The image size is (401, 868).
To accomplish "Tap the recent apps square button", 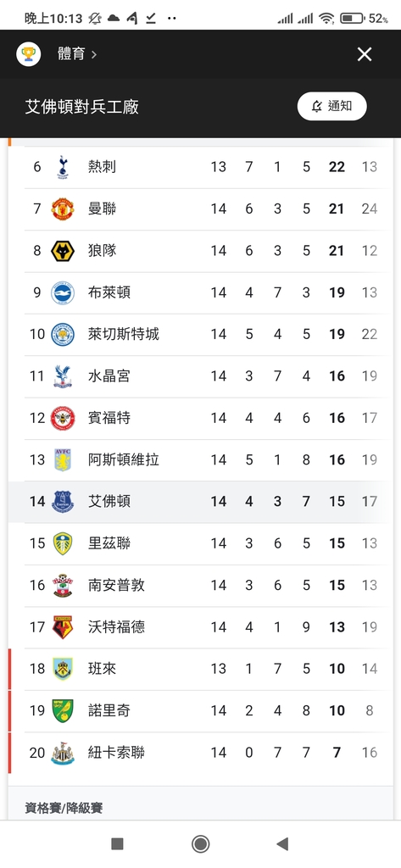I will pyautogui.click(x=118, y=843).
